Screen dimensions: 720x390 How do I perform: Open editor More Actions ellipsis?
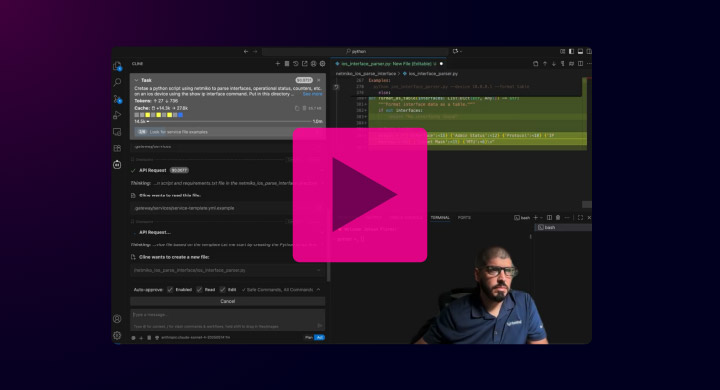(x=589, y=64)
